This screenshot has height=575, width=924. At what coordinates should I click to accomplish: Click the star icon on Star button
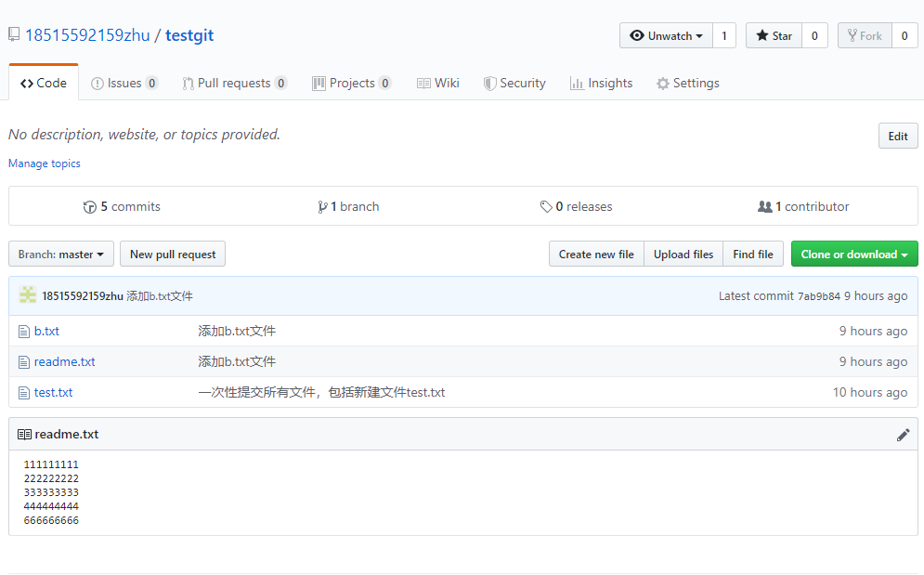[x=762, y=35]
